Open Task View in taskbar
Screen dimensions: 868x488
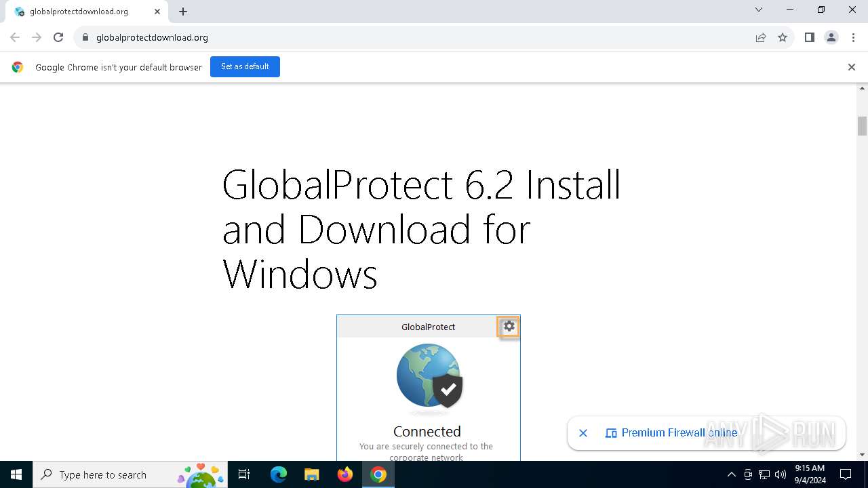[x=244, y=474]
